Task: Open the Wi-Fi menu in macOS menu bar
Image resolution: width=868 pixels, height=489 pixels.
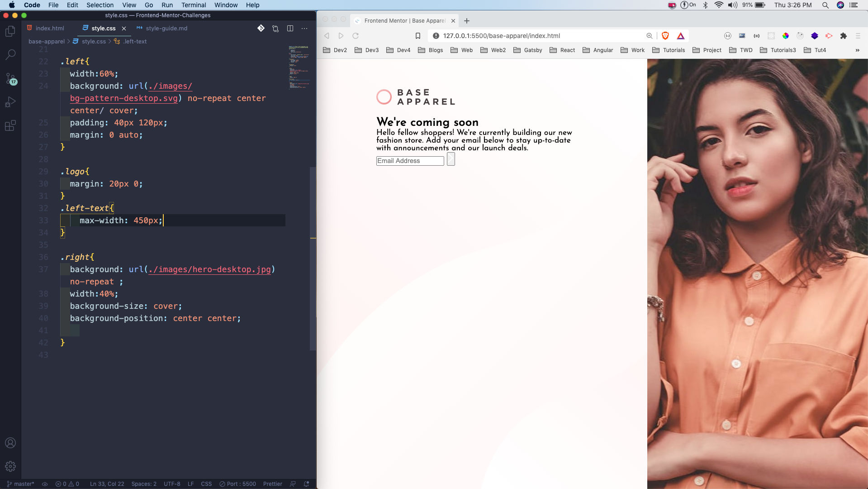Action: (x=719, y=5)
